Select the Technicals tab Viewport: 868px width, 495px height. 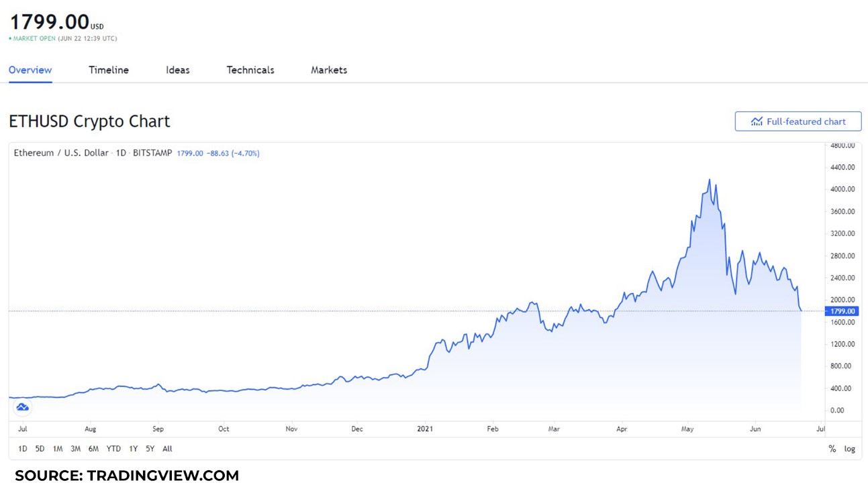point(250,70)
